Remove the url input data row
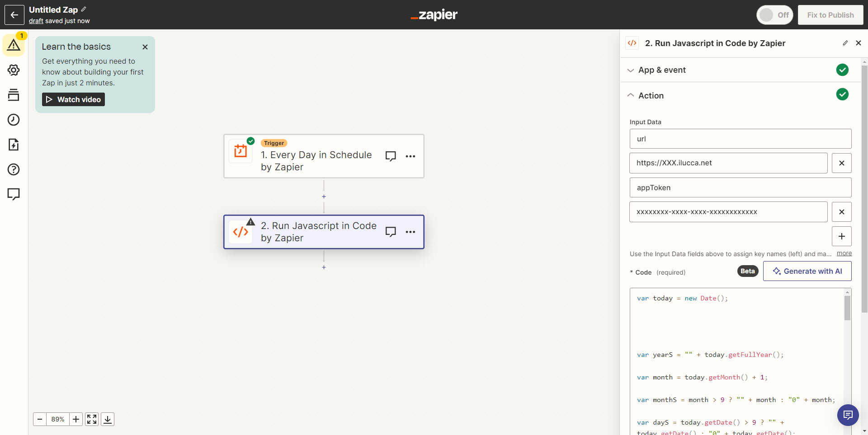Screen dimensions: 868x435 (x=841, y=163)
